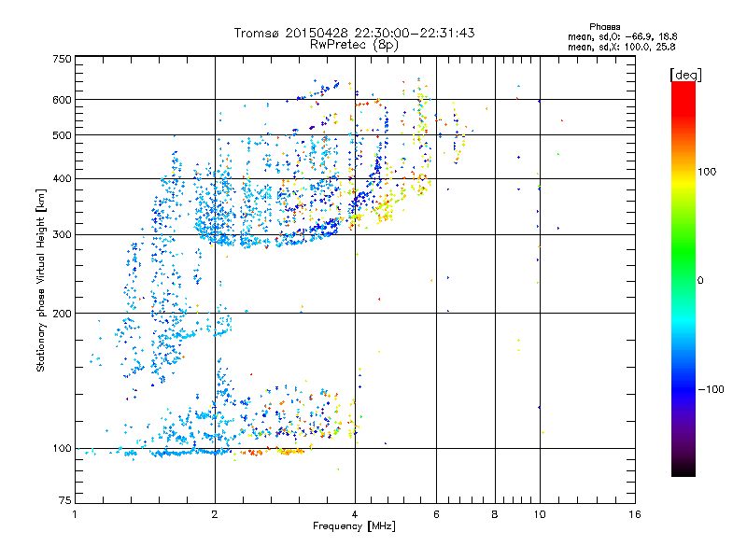
Task: Click the colorbar tick label '-100'
Action: click(711, 389)
